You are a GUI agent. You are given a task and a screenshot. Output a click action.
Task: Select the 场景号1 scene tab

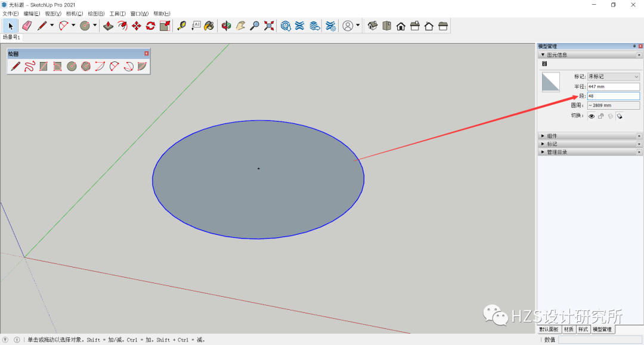12,37
